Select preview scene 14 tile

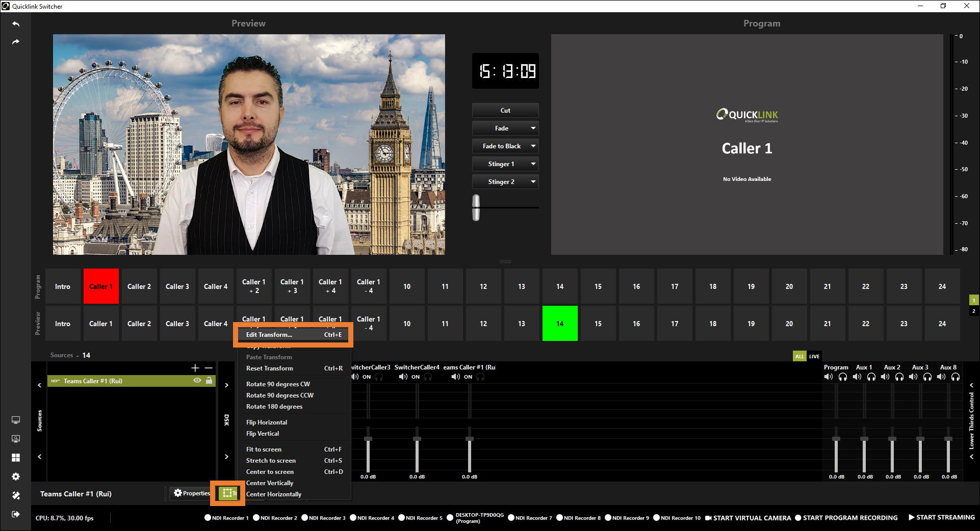[559, 324]
